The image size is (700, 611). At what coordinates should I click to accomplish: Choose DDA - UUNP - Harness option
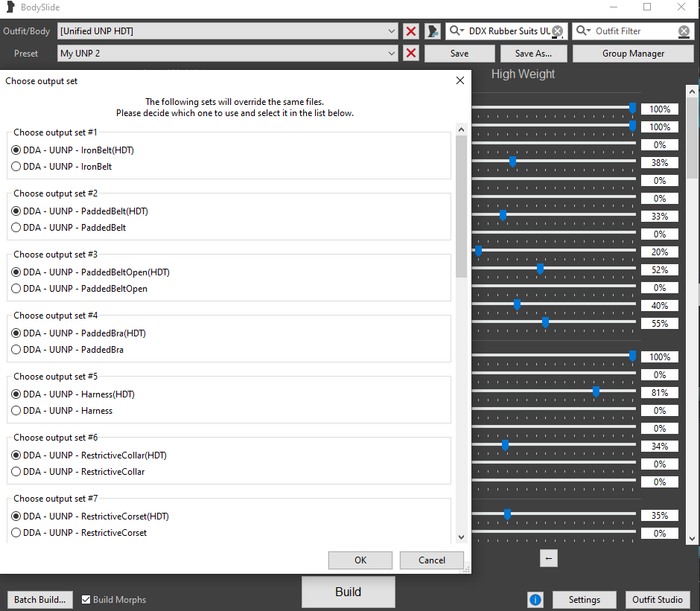[16, 411]
